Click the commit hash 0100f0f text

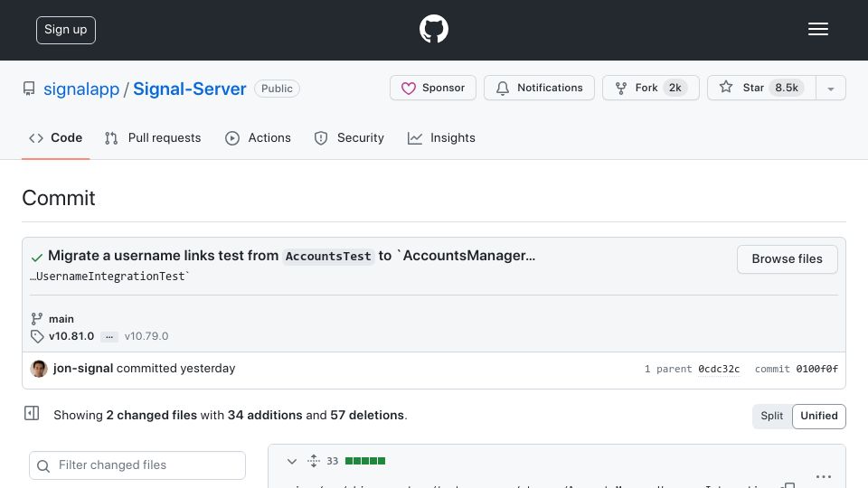817,369
